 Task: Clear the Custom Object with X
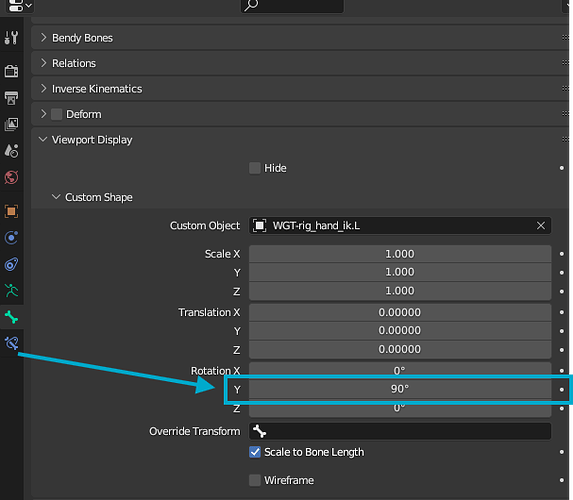coord(541,226)
